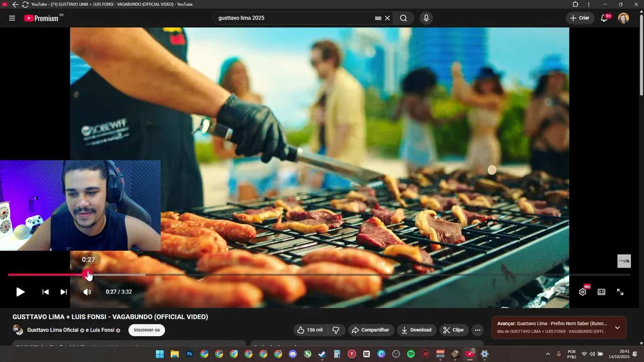The image size is (644, 362).
Task: Open player settings gear with HD badge
Action: pyautogui.click(x=583, y=292)
